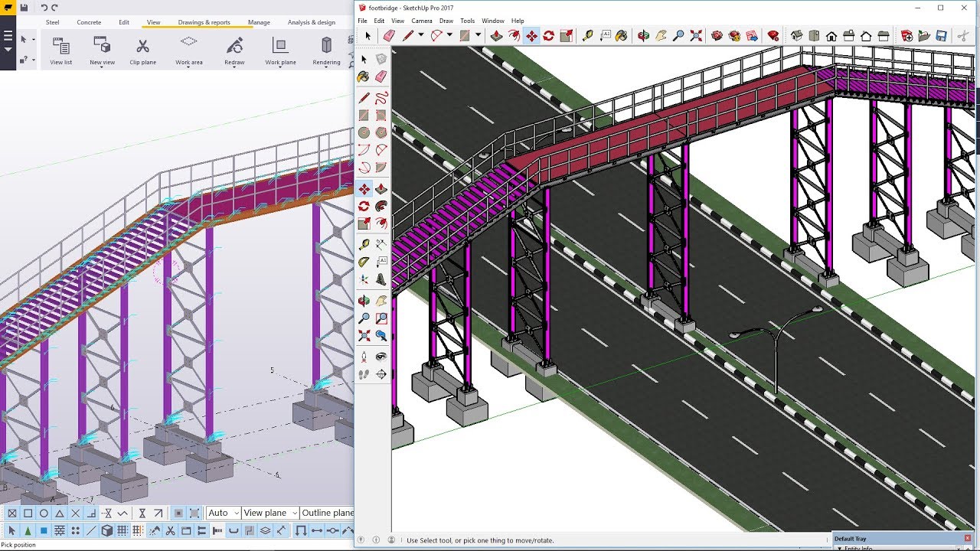Viewport: 980px width, 551px height.
Task: Close the Default Tray panel in SketchUp
Action: (x=968, y=539)
